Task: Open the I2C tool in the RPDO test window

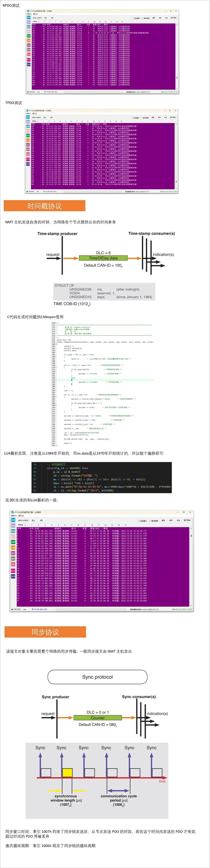Action: click(29, 45)
